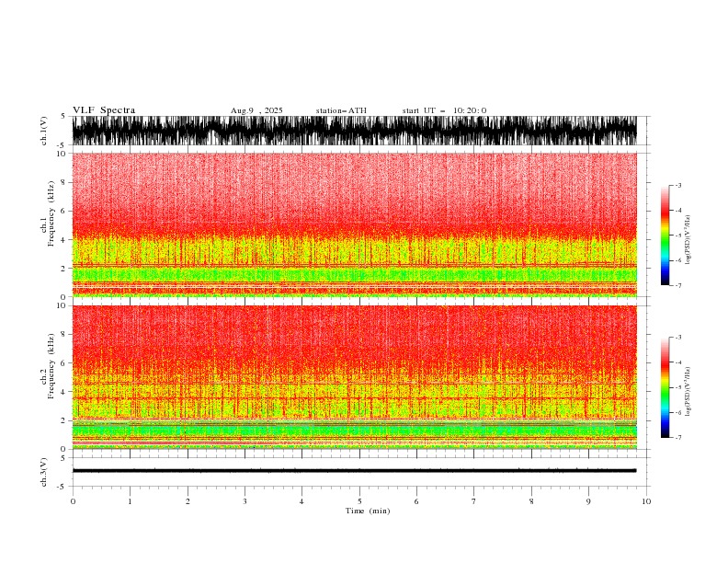Click the 'Time (min)' axis label
The height and width of the screenshot is (563, 728).
tap(368, 511)
